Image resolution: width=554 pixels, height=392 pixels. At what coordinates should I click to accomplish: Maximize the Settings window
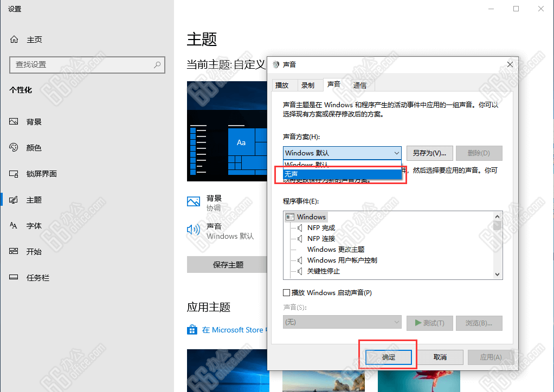(516, 9)
